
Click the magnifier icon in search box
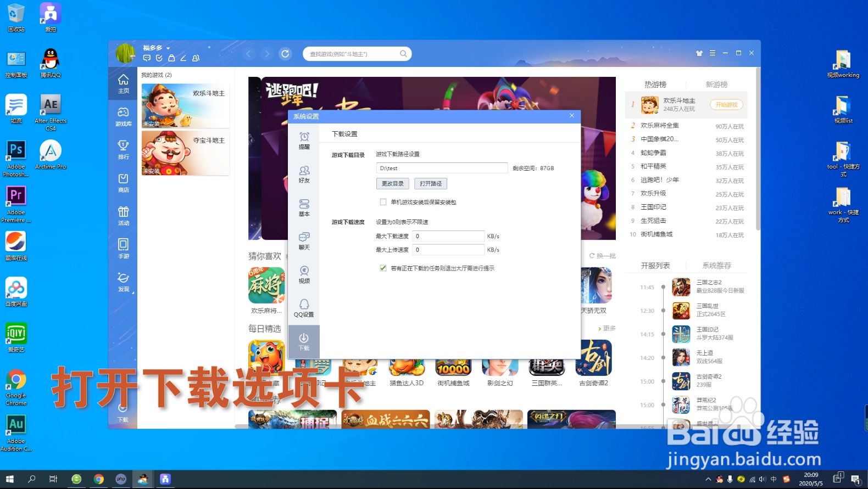[x=403, y=54]
